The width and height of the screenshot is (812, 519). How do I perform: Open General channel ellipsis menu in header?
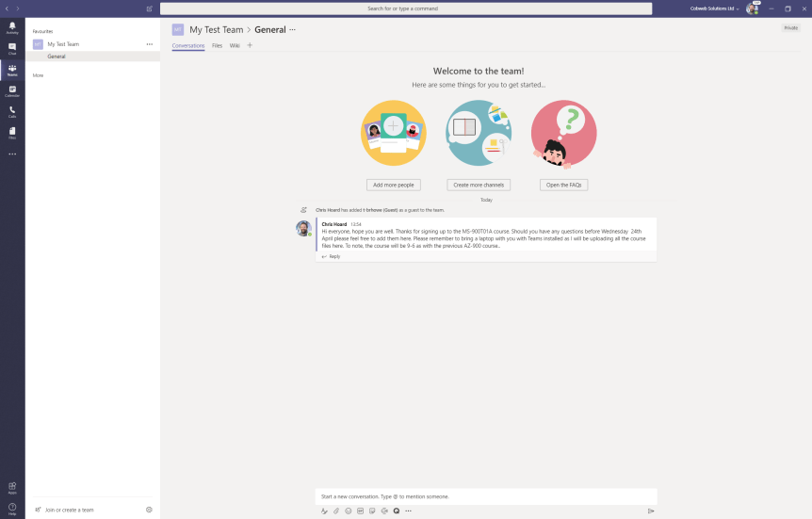click(292, 29)
